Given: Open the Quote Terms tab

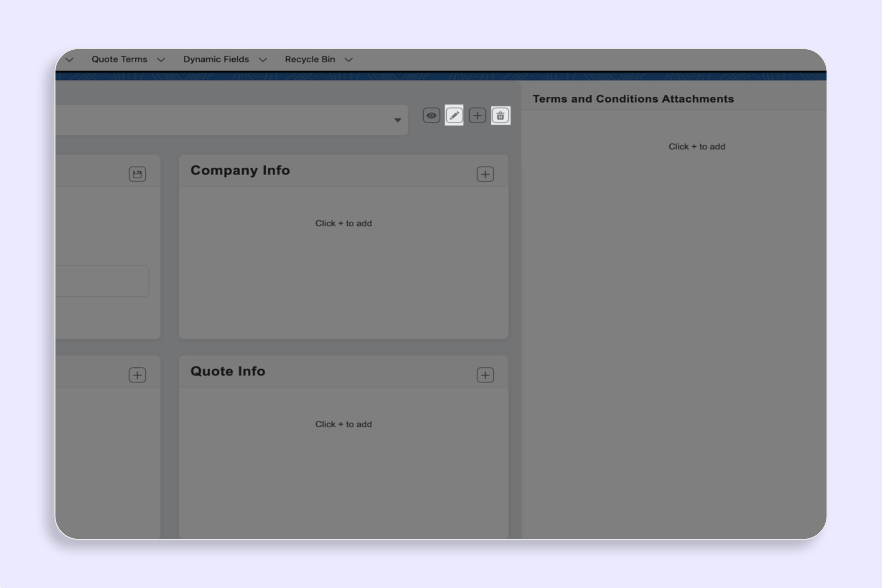Looking at the screenshot, I should click(119, 59).
